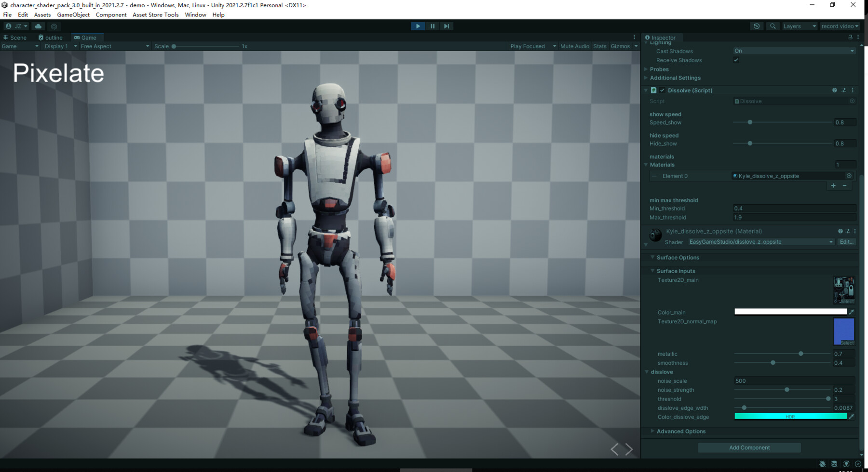Click the search icon near Layers
868x472 pixels.
[x=773, y=26]
